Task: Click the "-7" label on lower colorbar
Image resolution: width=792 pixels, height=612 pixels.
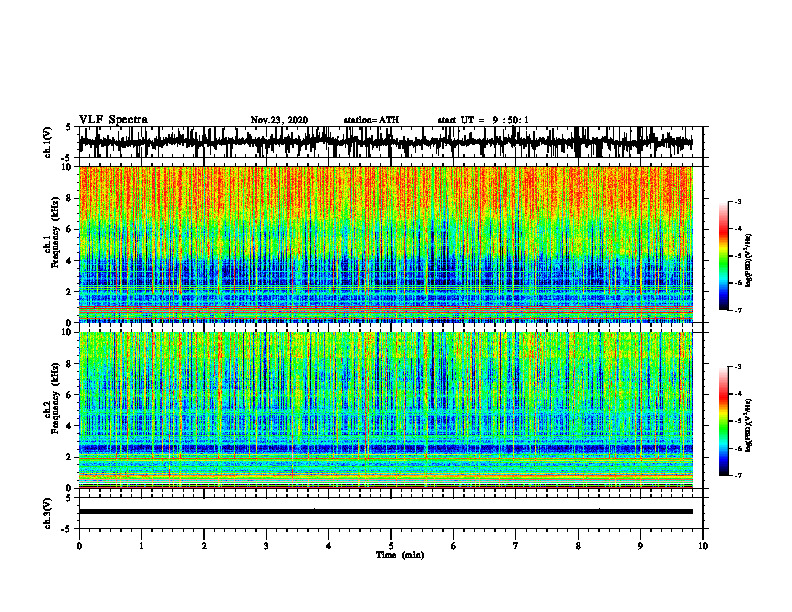Action: tap(738, 475)
